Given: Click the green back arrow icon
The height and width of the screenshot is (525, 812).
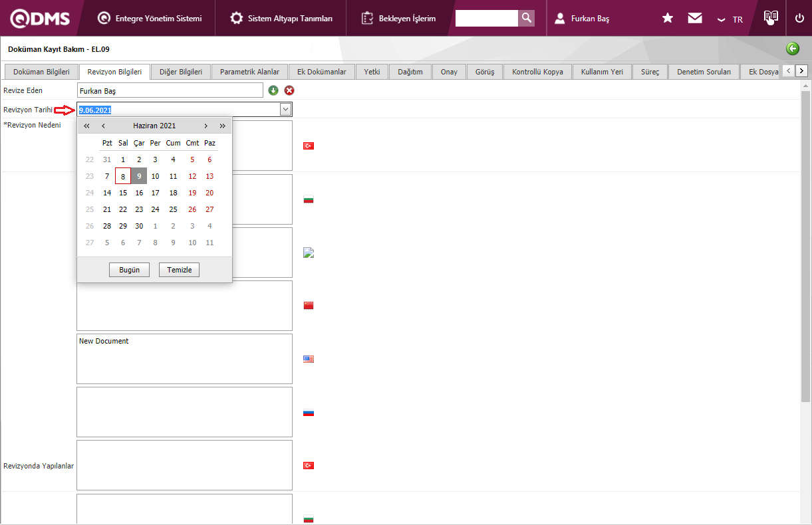Looking at the screenshot, I should pos(792,49).
